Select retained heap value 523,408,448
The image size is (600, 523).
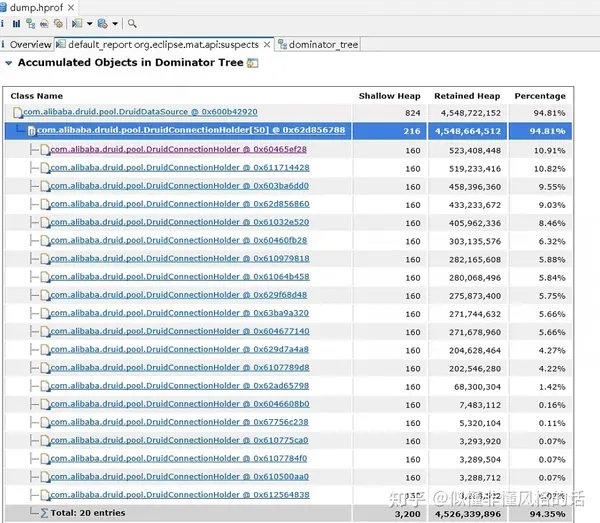(x=475, y=151)
